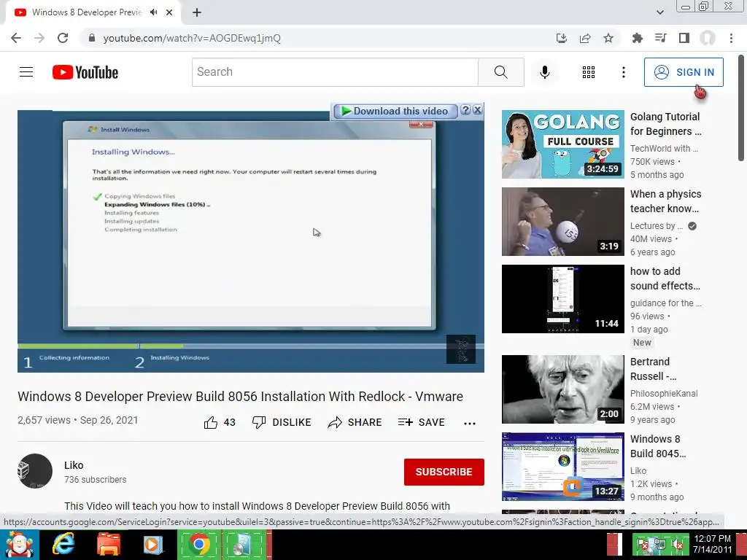Image resolution: width=747 pixels, height=560 pixels.
Task: Click the DISLIKE button
Action: coord(282,422)
